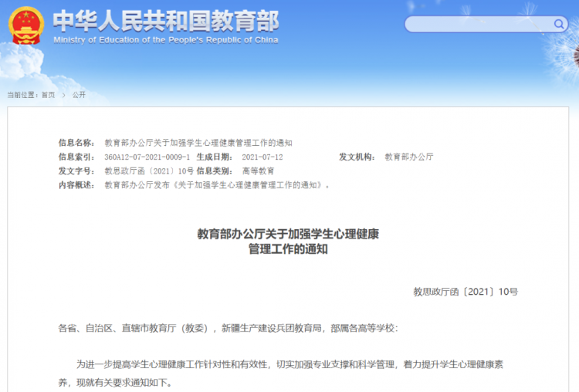Click the 生成日期 value 2021-07-12
The image size is (579, 392).
[x=262, y=157]
